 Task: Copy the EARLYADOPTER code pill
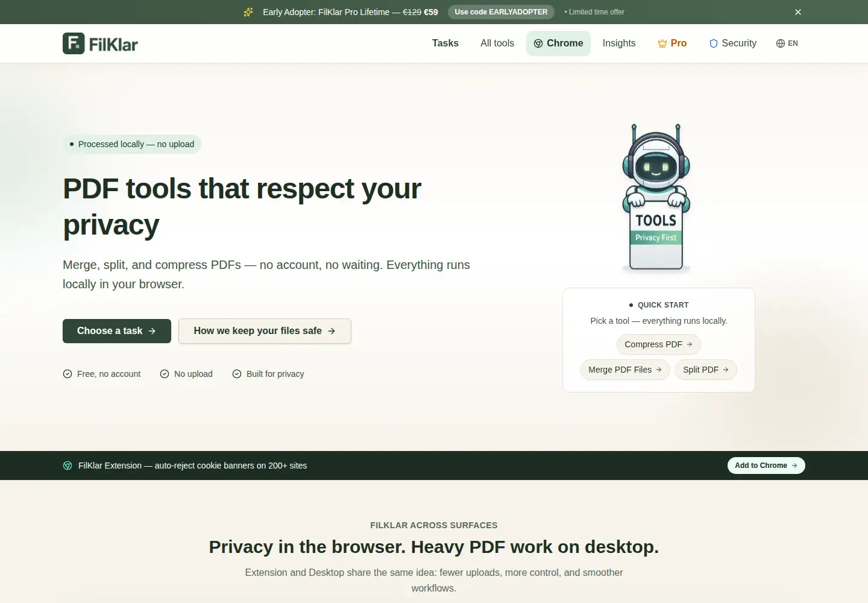[501, 12]
